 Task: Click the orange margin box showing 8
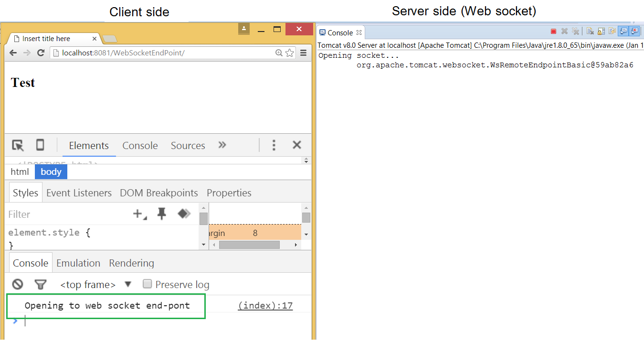tap(255, 233)
